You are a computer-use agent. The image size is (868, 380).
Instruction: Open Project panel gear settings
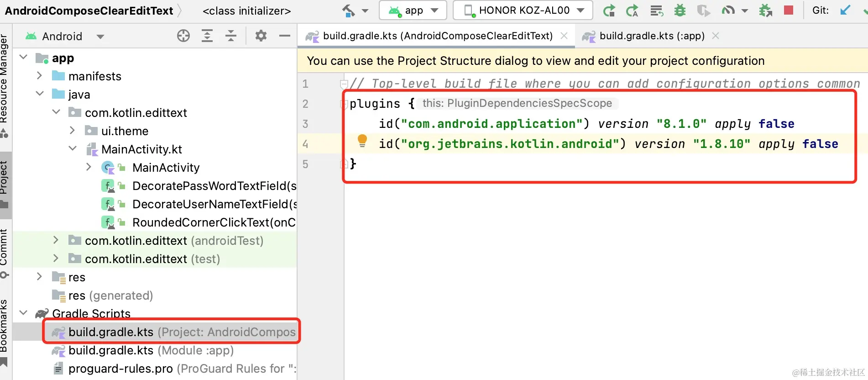(x=261, y=36)
